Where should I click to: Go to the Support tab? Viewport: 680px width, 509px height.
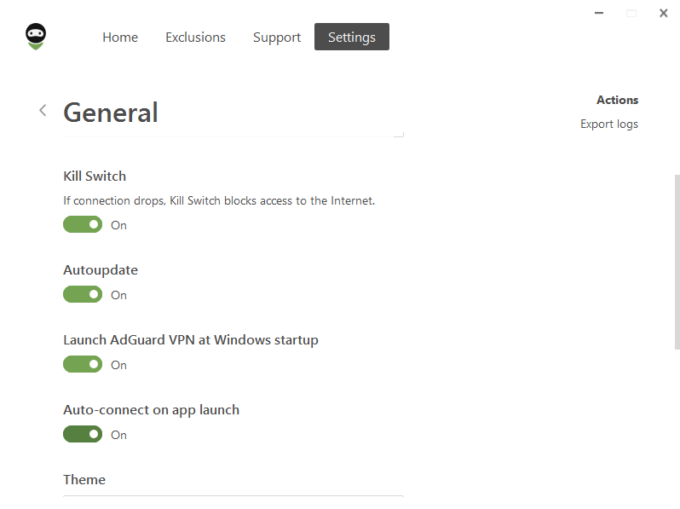277,37
